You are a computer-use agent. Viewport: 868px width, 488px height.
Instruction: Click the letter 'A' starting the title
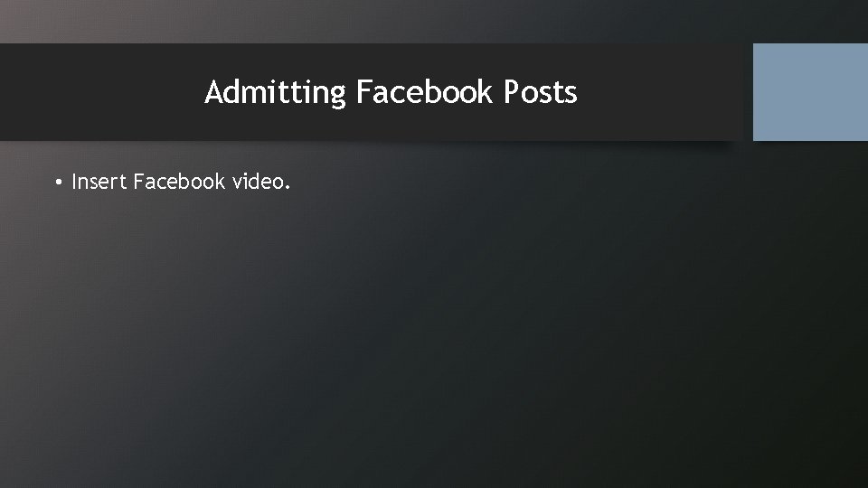[213, 92]
